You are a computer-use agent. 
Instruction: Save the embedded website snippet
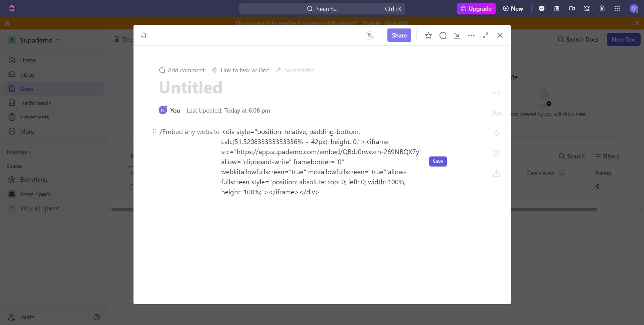(x=438, y=161)
